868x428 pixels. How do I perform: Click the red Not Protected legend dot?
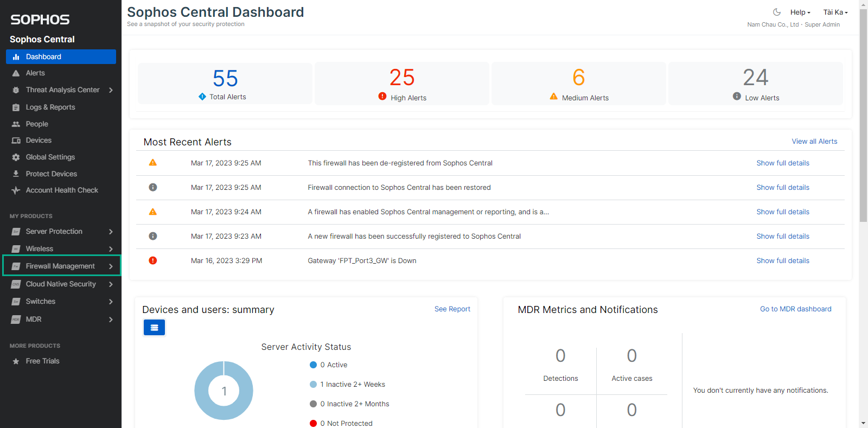[313, 424]
